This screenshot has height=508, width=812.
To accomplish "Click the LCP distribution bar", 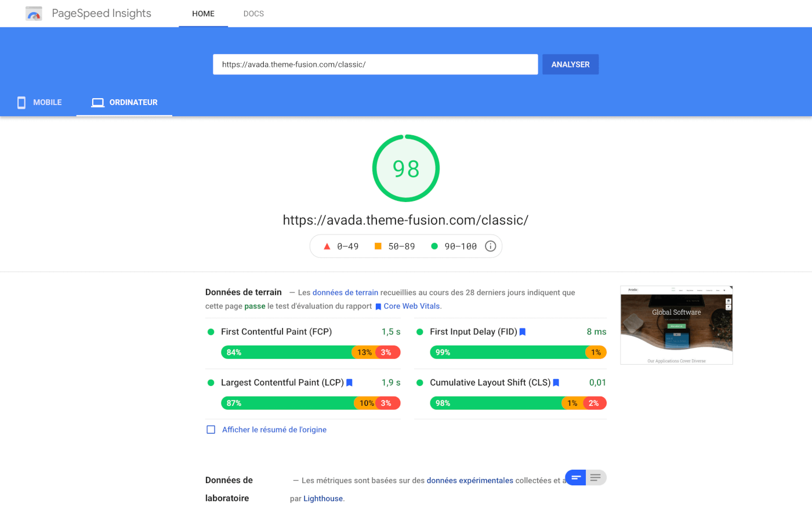I will tap(311, 403).
